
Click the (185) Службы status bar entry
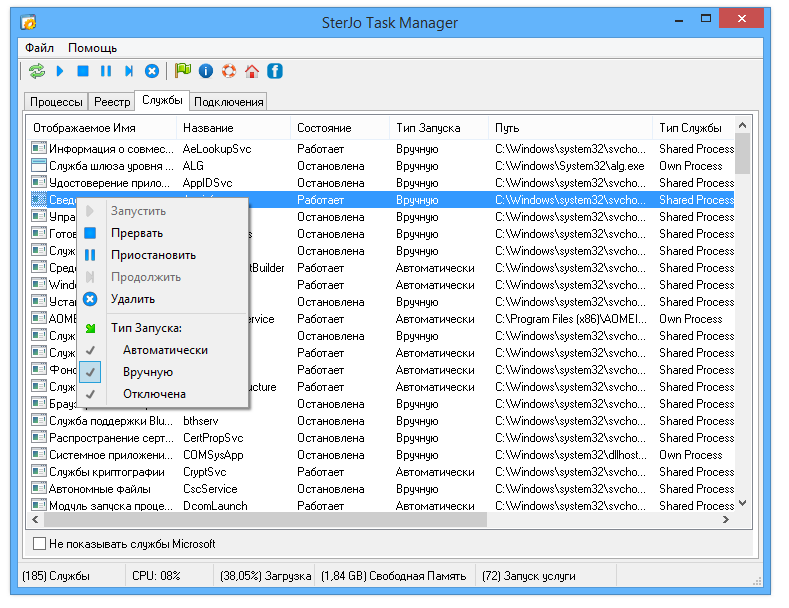56,576
